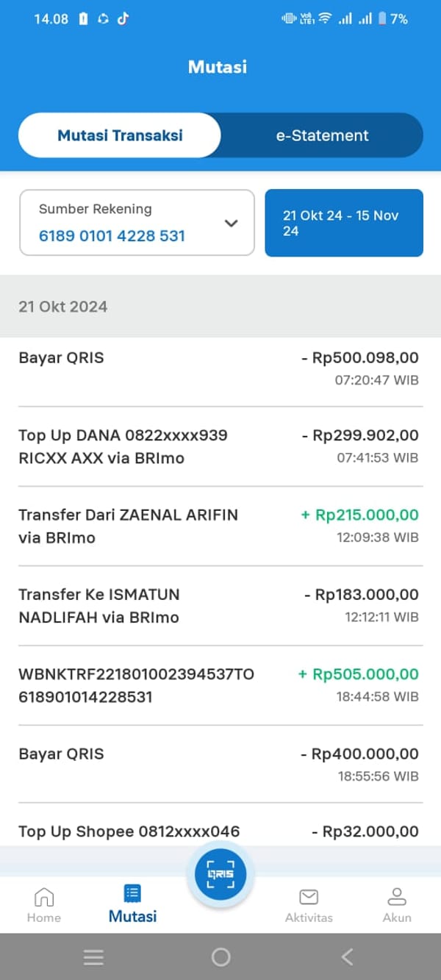View Transfer Dari ZAENAL ARIFIN entry

[x=220, y=526]
